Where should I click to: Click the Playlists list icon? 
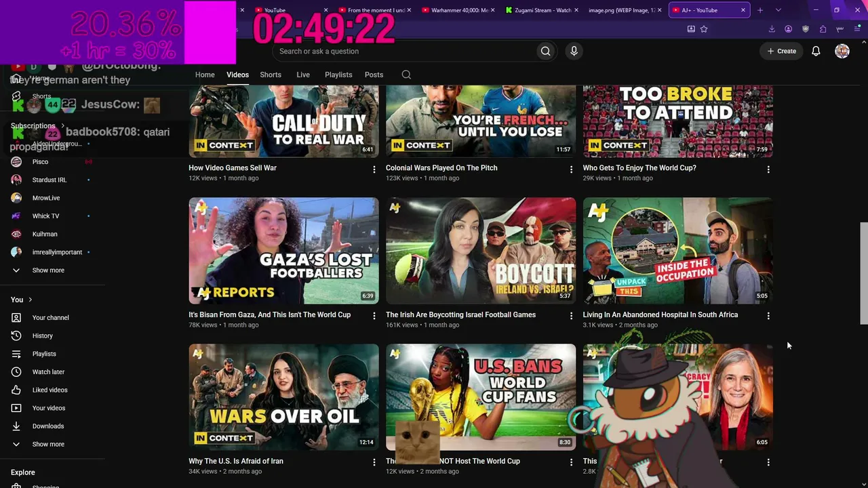(x=16, y=354)
